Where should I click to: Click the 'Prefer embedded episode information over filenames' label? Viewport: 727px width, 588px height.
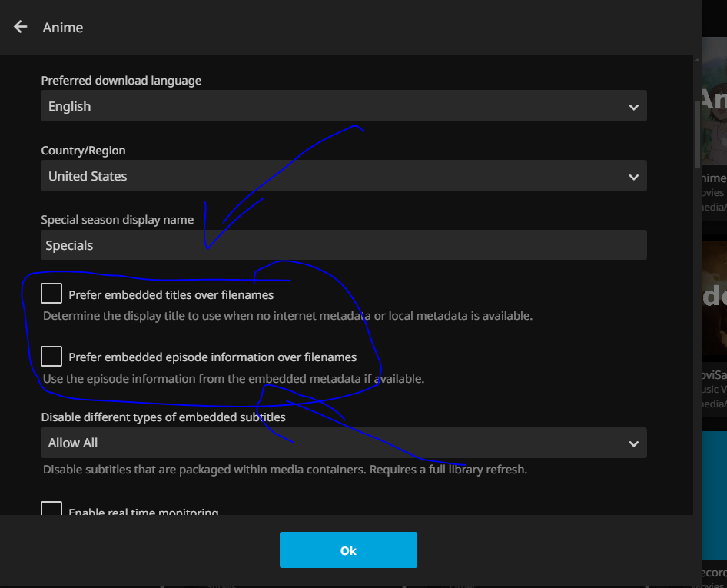click(x=212, y=357)
